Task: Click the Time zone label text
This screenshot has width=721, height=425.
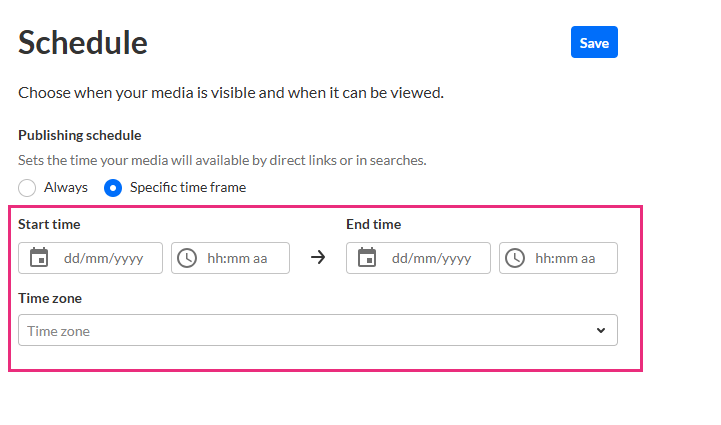Action: 50,298
